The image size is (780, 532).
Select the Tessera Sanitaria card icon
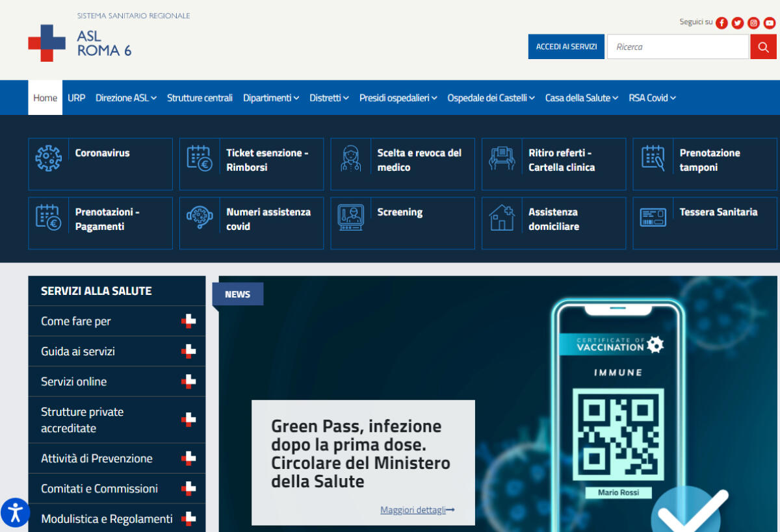653,218
